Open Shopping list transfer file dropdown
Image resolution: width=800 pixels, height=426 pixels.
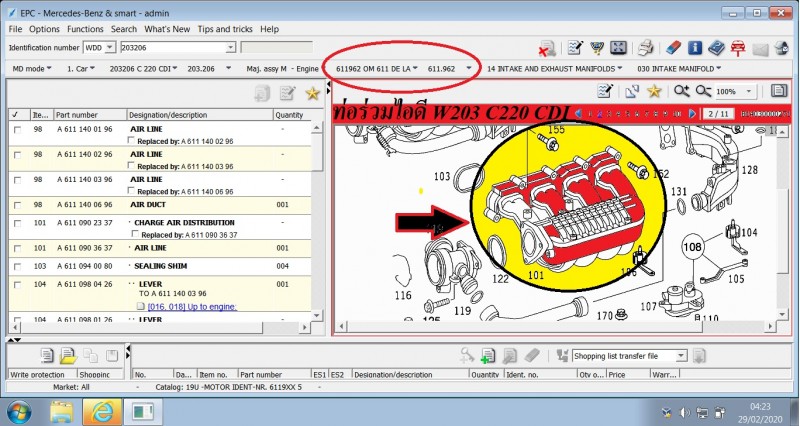(x=681, y=356)
